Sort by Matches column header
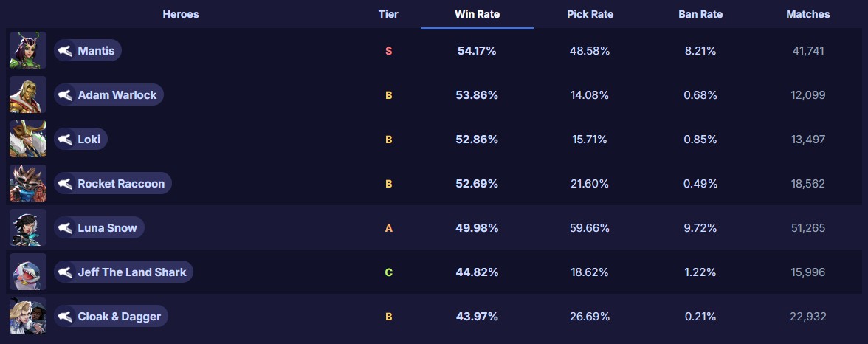The width and height of the screenshot is (868, 344). [807, 14]
